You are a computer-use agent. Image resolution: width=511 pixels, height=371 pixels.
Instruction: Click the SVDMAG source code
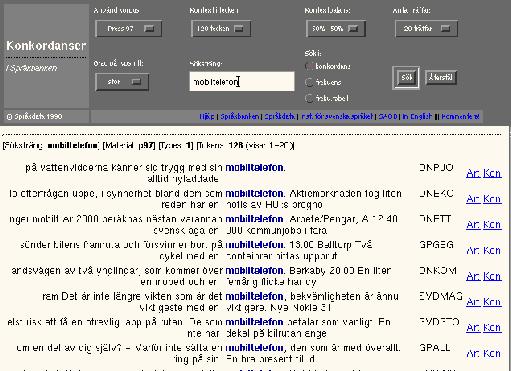[x=441, y=296]
